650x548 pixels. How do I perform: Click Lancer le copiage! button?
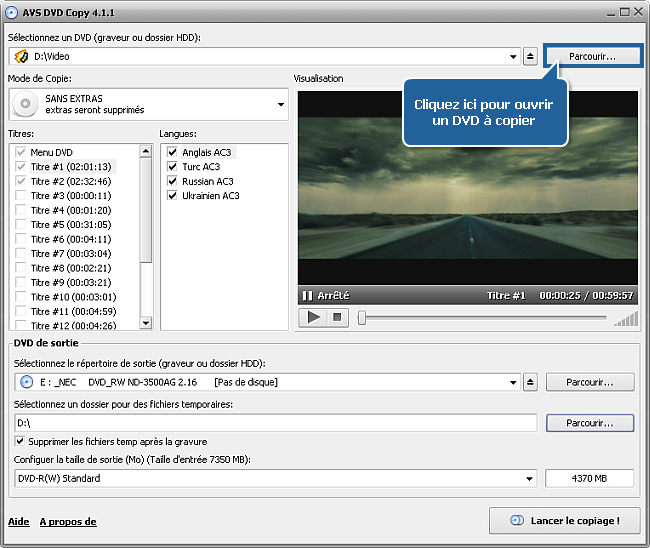(x=564, y=520)
